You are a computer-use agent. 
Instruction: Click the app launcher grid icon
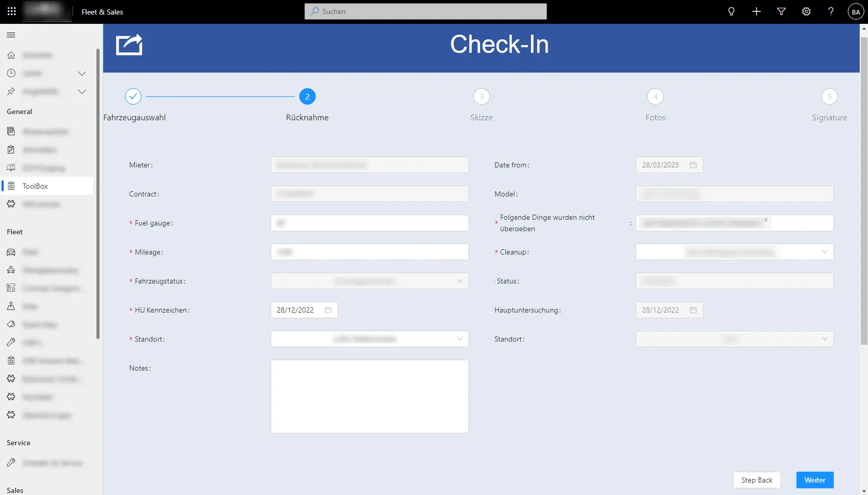click(11, 10)
